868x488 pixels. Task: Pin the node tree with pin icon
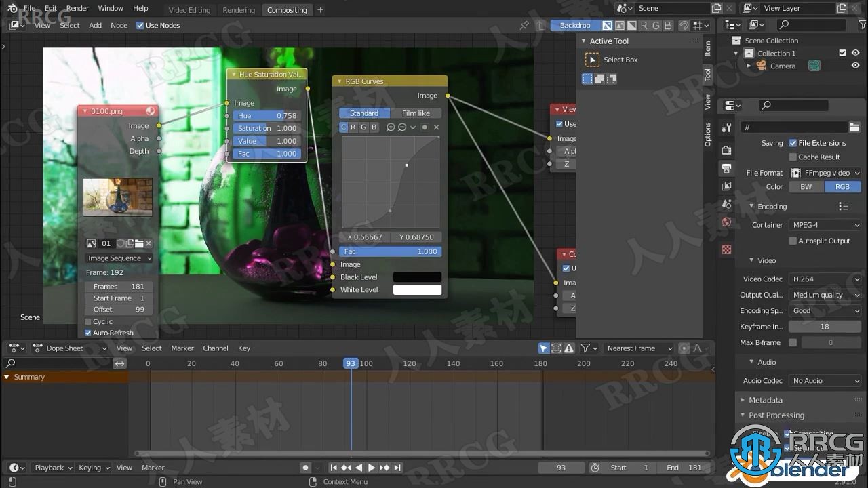[524, 25]
